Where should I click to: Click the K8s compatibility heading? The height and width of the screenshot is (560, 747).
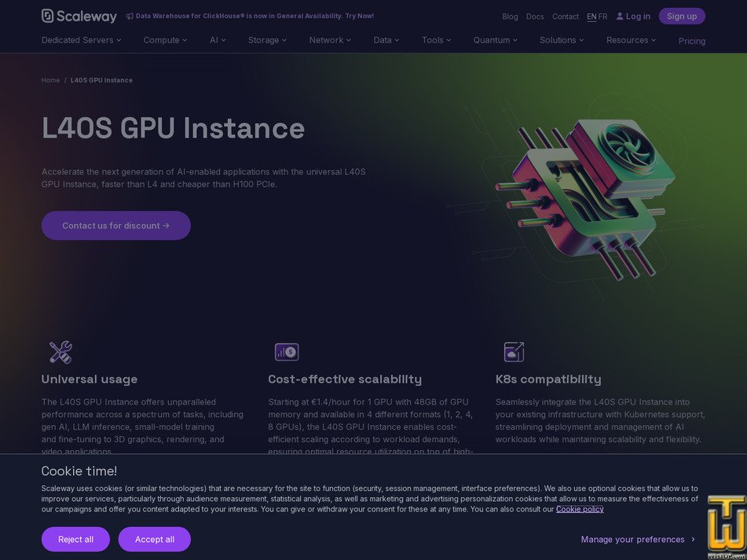click(x=548, y=379)
